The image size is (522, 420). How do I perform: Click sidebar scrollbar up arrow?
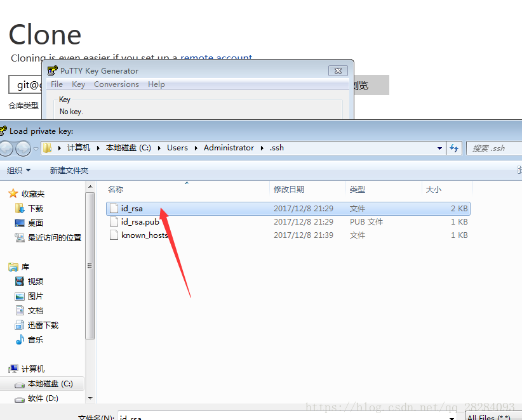(x=90, y=187)
